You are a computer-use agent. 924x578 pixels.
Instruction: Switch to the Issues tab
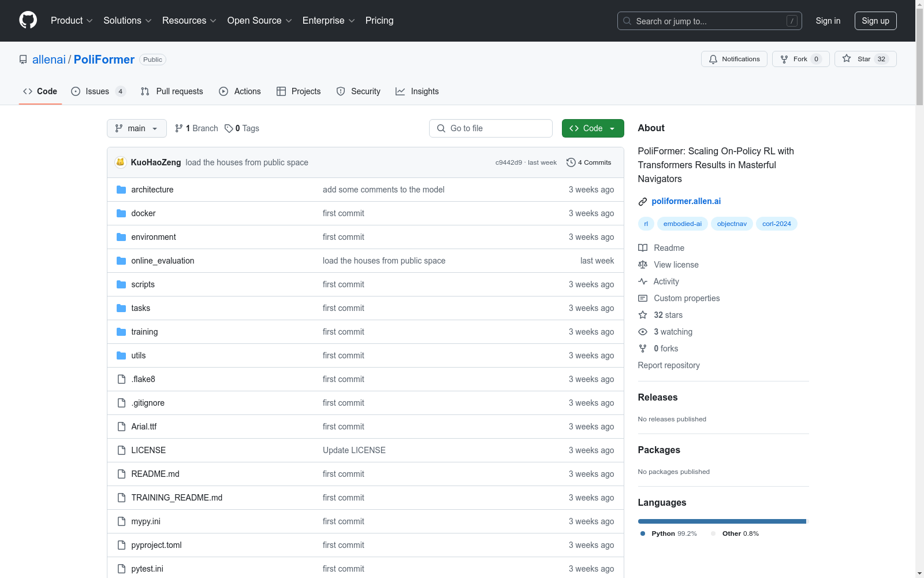tap(98, 91)
